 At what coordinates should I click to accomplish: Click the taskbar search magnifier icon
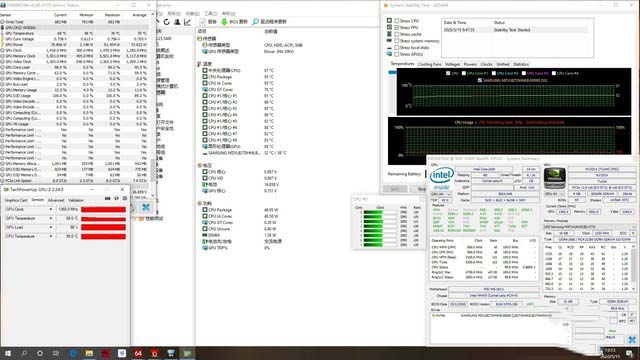(24, 353)
